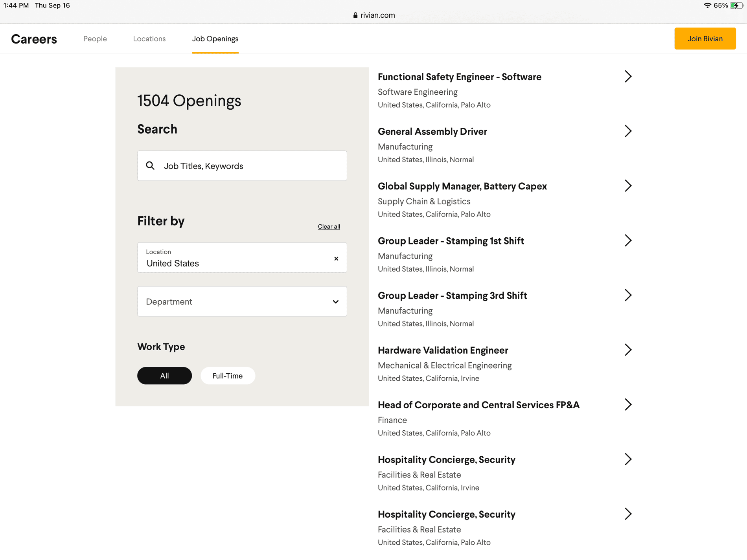Image resolution: width=747 pixels, height=560 pixels.
Task: Open chevron for Functional Safety Engineer - Software
Action: click(x=628, y=76)
